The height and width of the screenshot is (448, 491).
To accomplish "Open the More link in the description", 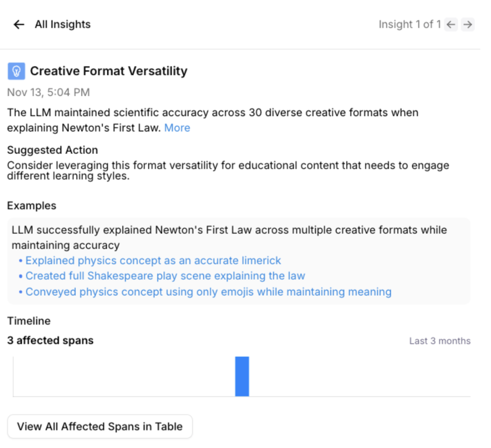I will (x=177, y=128).
